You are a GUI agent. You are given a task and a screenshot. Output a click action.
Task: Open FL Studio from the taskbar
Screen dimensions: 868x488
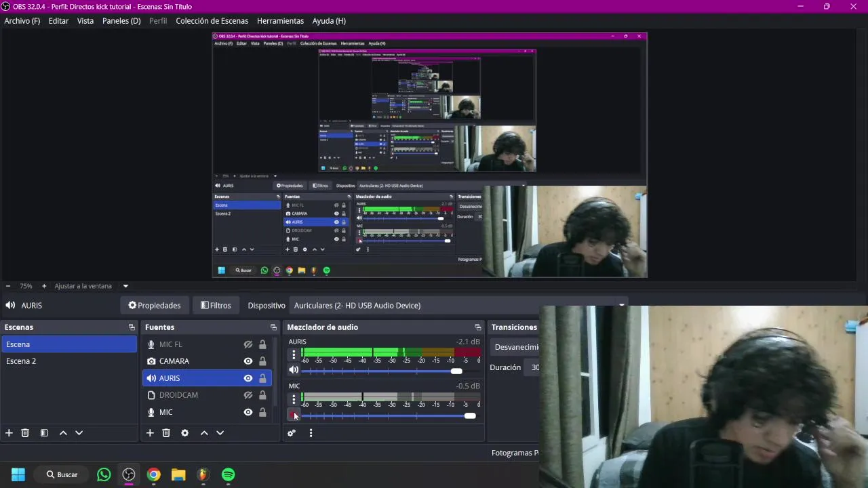click(x=203, y=474)
